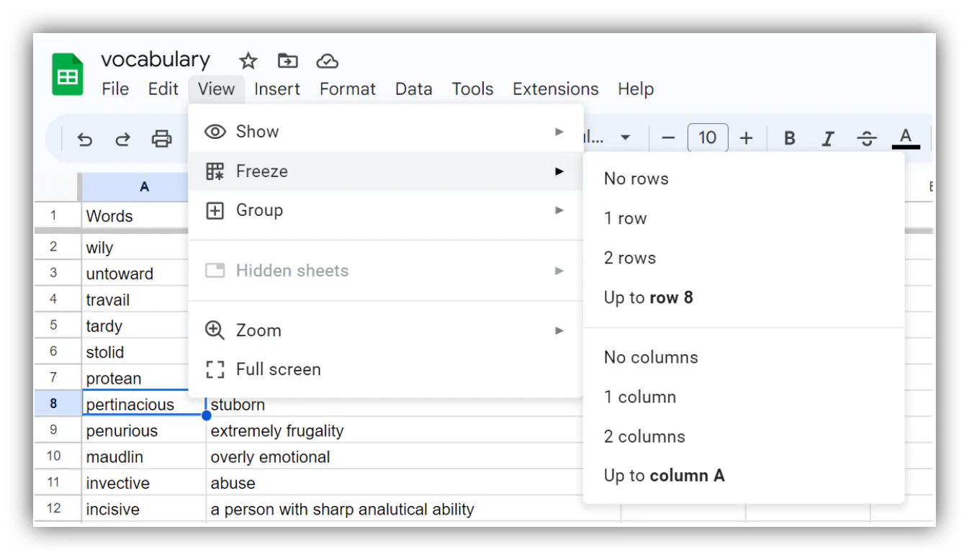
Task: Open the Tools menu
Action: [x=472, y=89]
